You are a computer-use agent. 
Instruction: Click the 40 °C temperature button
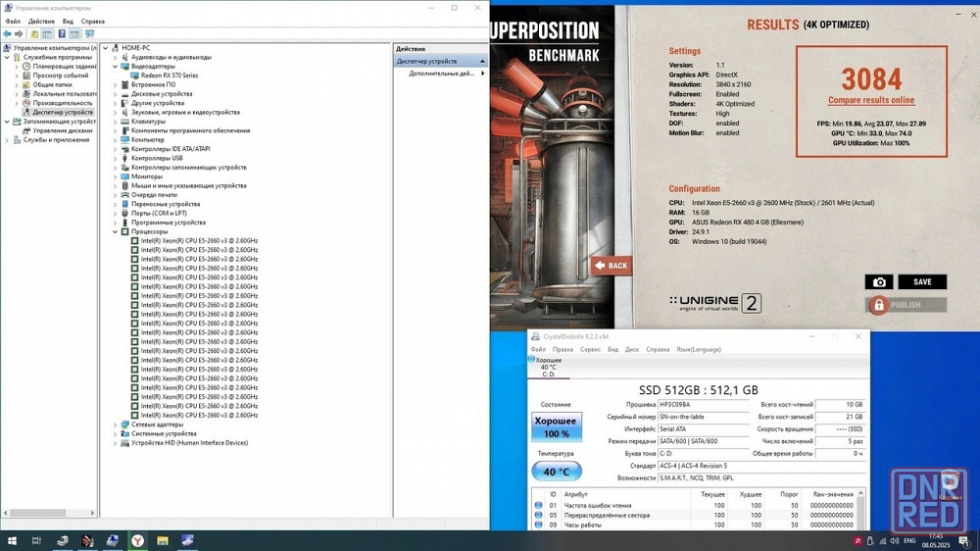coord(557,471)
